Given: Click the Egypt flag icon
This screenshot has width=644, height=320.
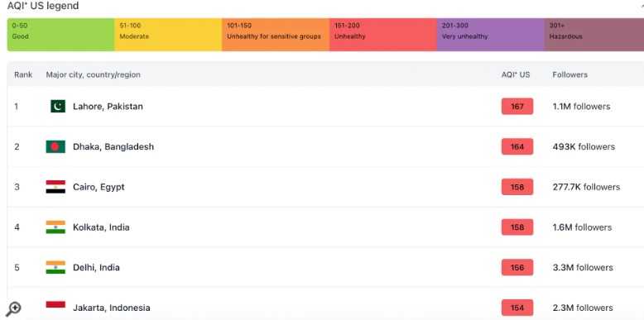Looking at the screenshot, I should tap(55, 187).
